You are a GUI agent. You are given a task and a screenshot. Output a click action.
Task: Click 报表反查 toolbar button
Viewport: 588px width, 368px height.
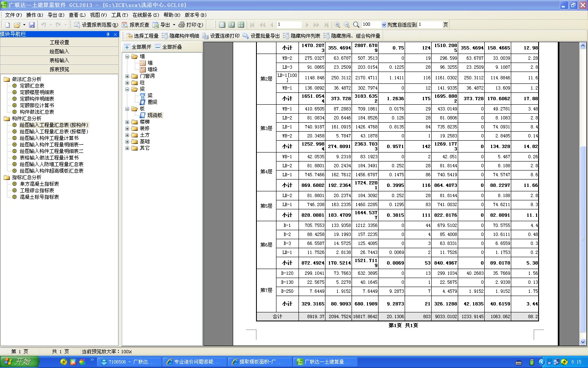136,25
